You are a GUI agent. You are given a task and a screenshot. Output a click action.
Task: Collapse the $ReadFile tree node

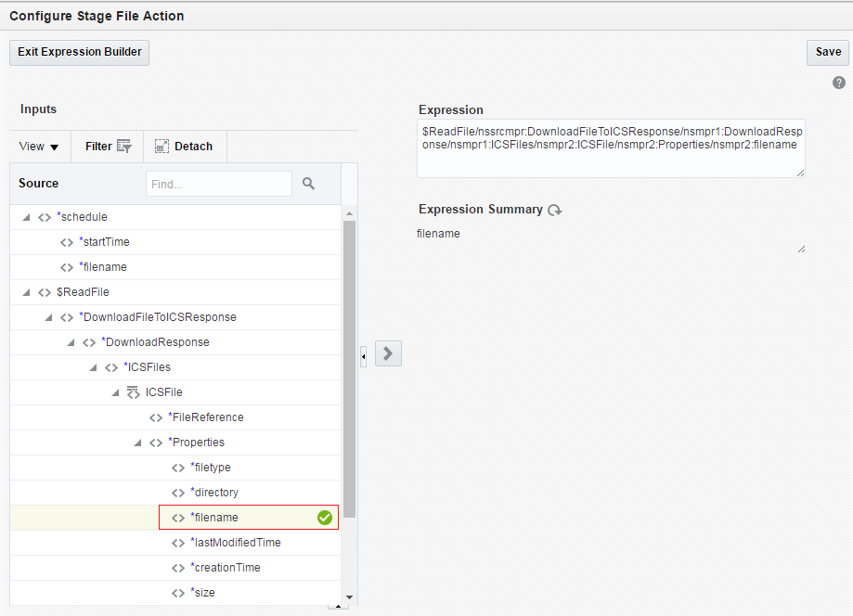[x=26, y=292]
